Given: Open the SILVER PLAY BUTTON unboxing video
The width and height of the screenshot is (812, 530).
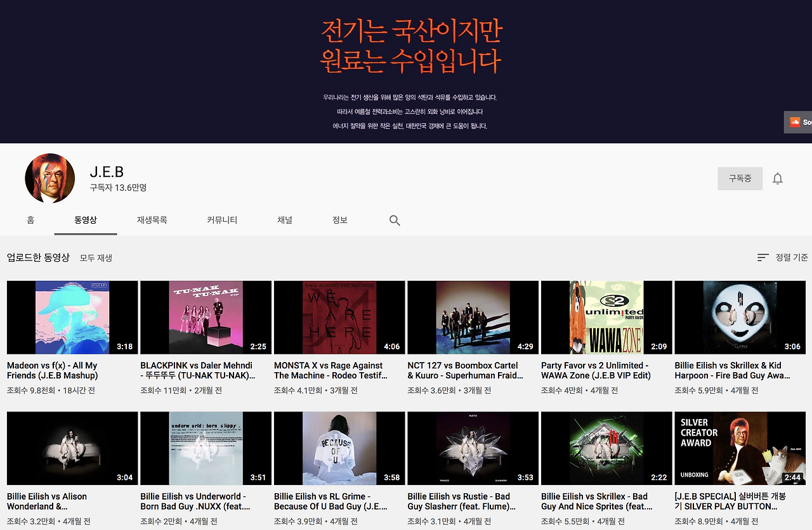Looking at the screenshot, I should point(740,448).
